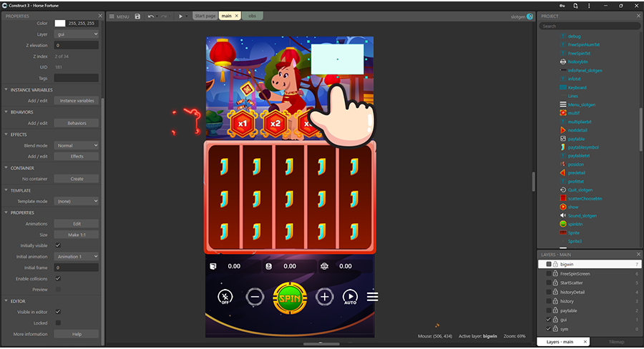The width and height of the screenshot is (644, 349).
Task: Click the slotgen user account icon
Action: pos(530,16)
